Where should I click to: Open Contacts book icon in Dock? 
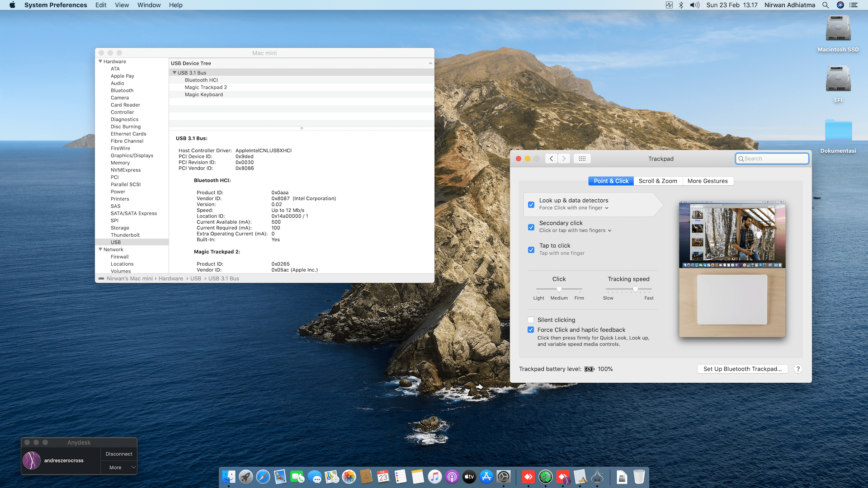[366, 477]
